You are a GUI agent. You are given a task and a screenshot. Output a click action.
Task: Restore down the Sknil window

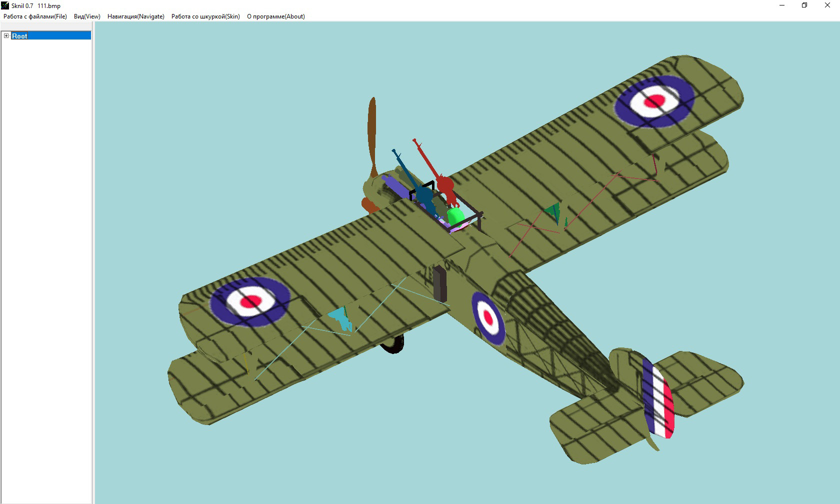click(x=804, y=5)
